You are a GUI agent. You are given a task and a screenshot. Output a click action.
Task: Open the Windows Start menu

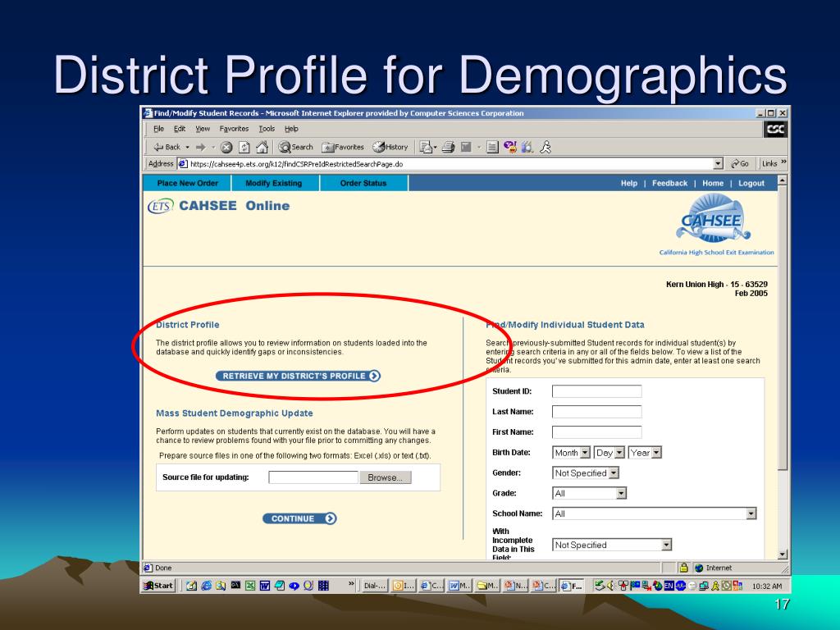[x=158, y=586]
